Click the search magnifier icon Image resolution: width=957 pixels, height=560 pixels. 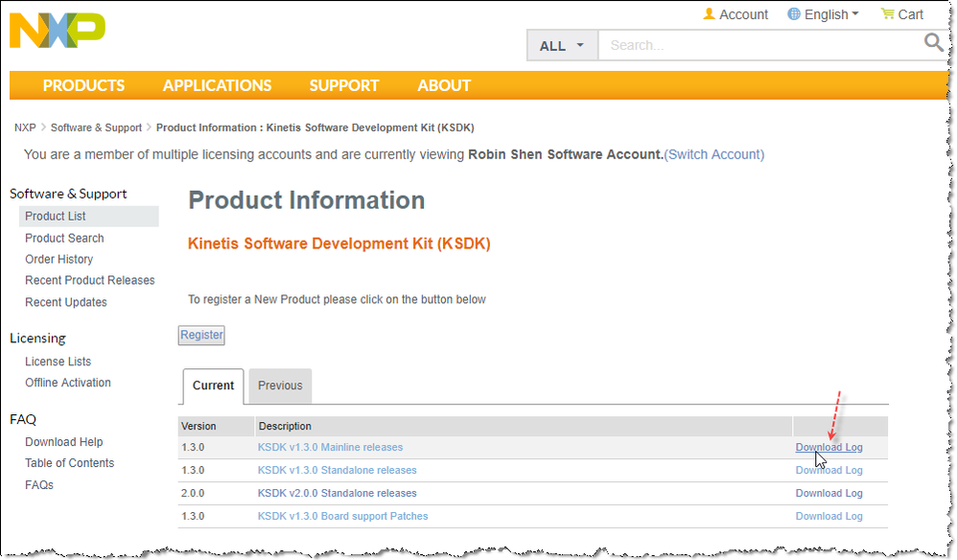click(x=933, y=43)
